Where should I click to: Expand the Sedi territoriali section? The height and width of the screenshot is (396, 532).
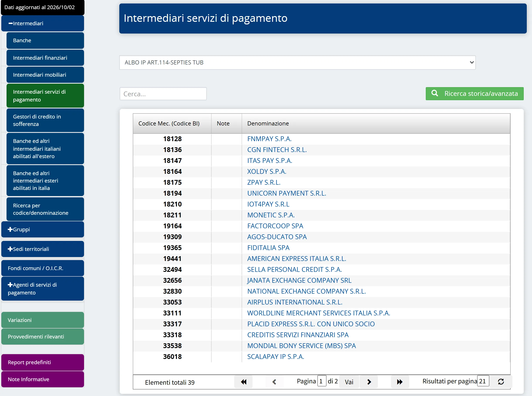tap(43, 249)
